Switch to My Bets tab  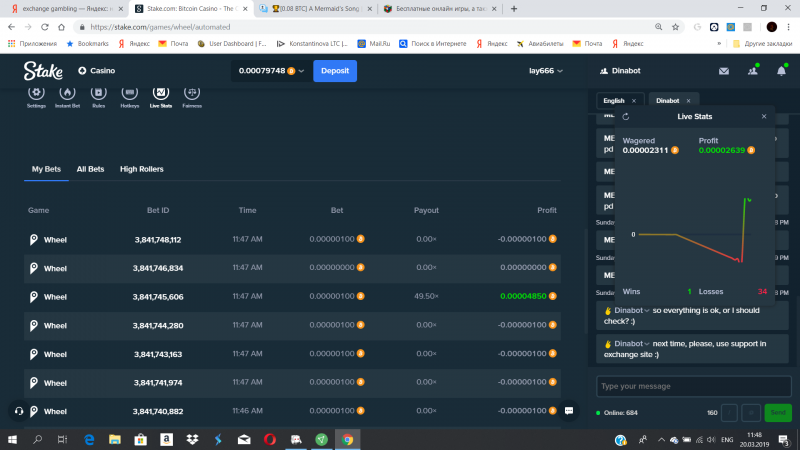click(46, 169)
